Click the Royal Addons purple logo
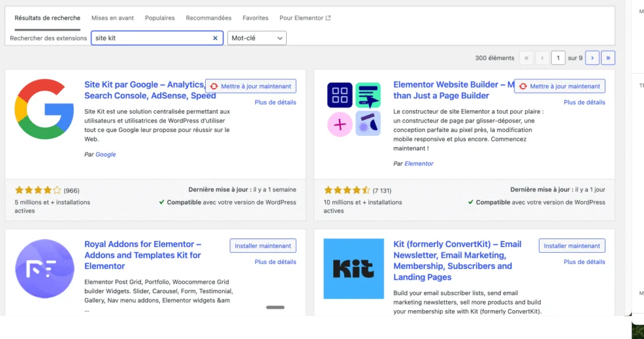Screen dimensions: 644x339 [x=45, y=269]
